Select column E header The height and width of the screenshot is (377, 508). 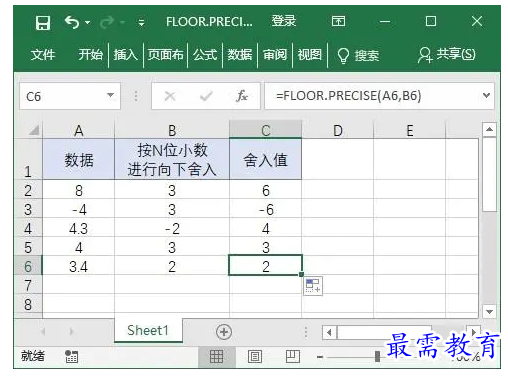click(410, 131)
